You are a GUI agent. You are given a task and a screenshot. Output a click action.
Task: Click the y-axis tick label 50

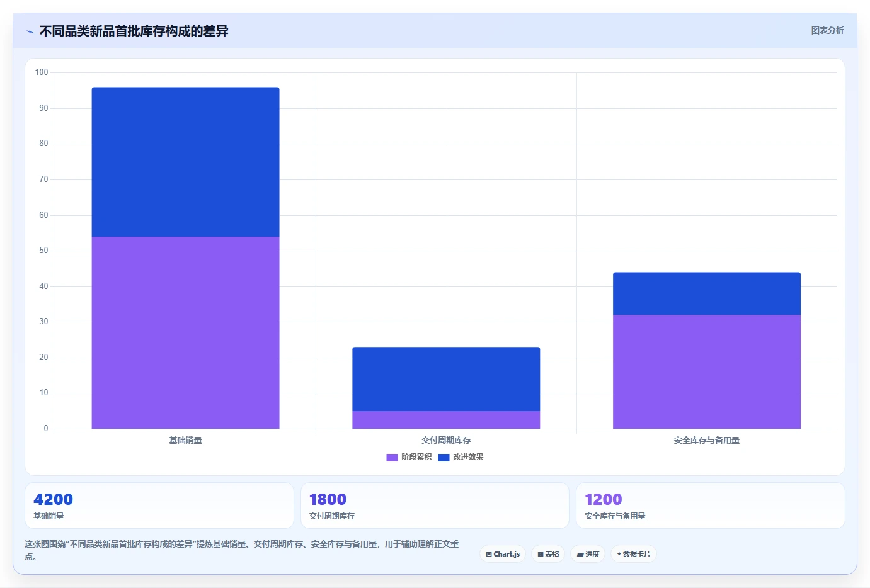[x=43, y=251]
